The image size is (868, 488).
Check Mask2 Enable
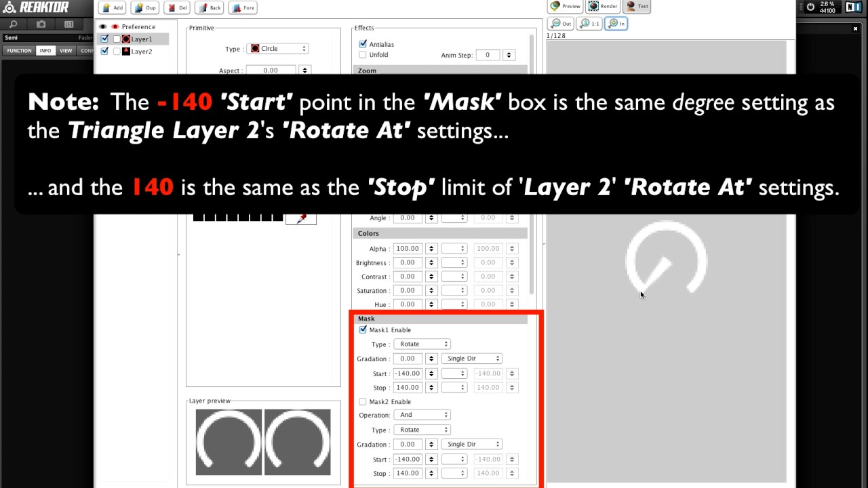coord(363,402)
